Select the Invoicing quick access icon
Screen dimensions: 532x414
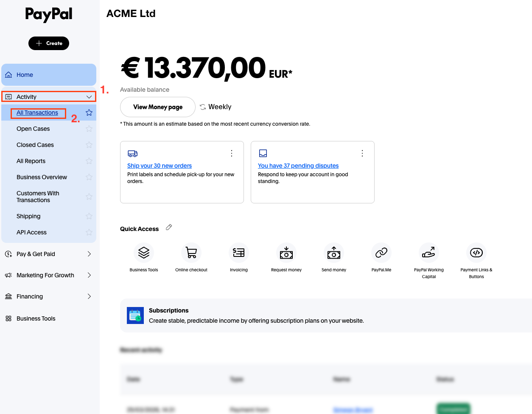pos(239,252)
